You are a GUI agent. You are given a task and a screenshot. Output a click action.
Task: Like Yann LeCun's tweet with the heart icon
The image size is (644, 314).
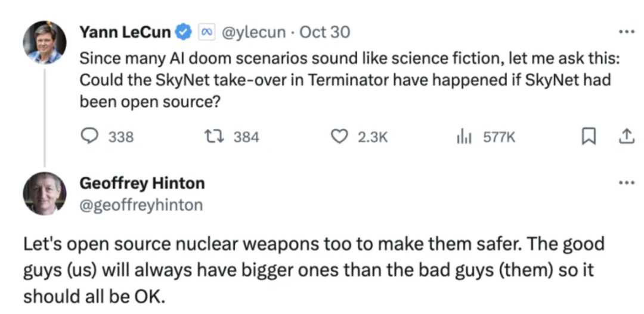click(x=340, y=137)
